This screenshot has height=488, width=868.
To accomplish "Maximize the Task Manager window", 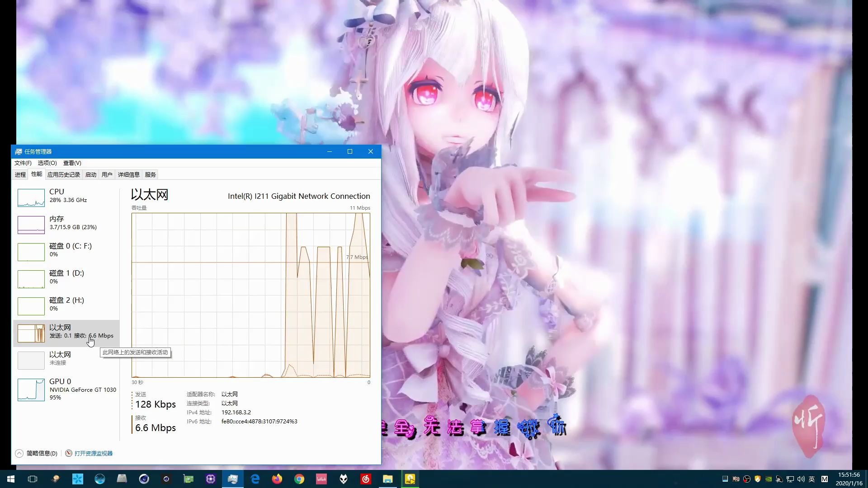I will point(350,151).
